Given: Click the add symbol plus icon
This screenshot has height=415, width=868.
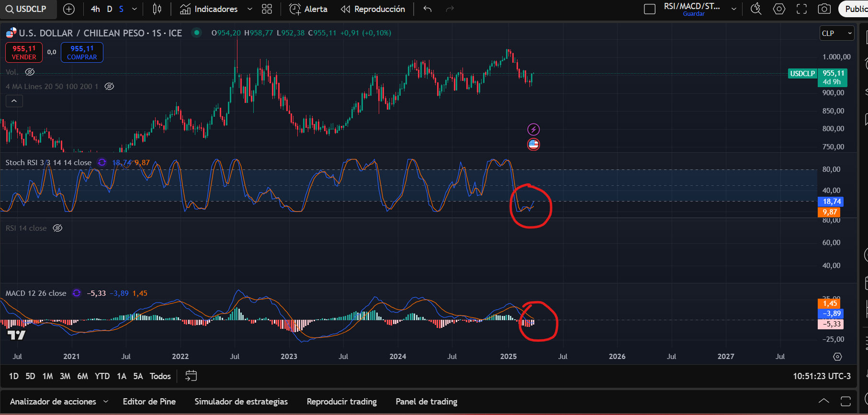Looking at the screenshot, I should 69,9.
